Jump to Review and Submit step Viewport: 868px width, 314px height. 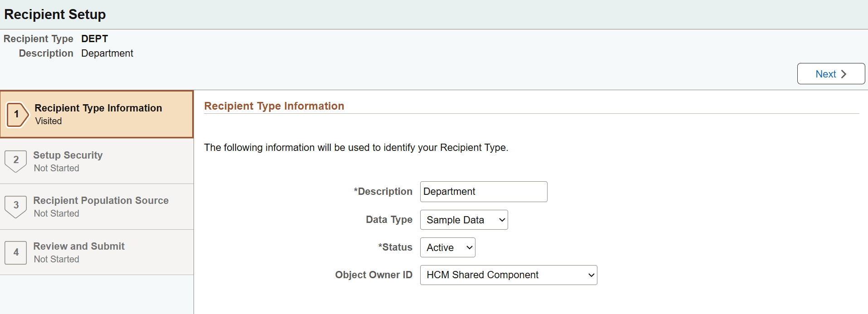[x=79, y=246]
